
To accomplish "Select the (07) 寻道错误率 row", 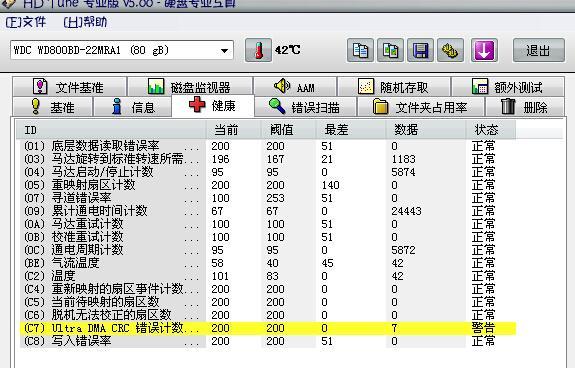I will (x=268, y=198).
